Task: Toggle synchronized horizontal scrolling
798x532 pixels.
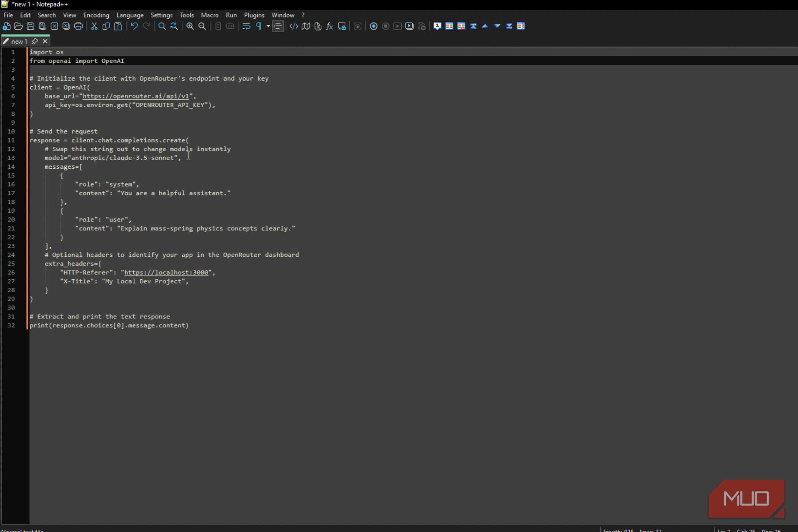Action: tap(230, 26)
